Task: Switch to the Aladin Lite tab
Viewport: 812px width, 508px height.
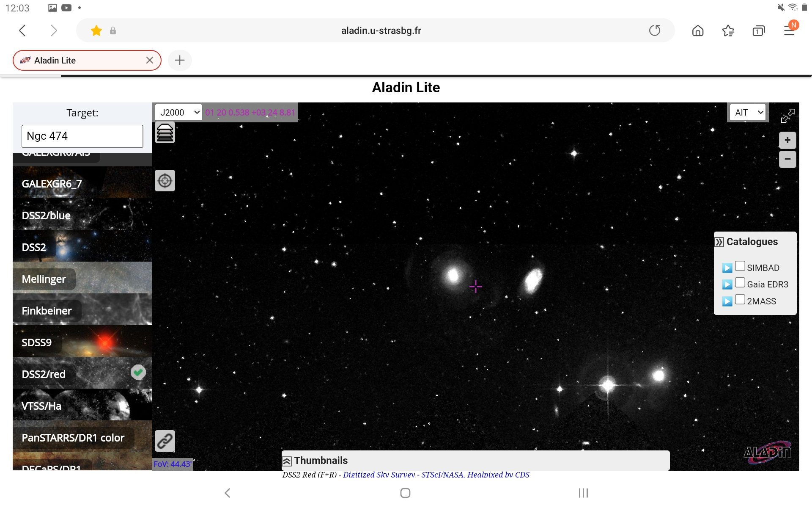Action: (87, 61)
